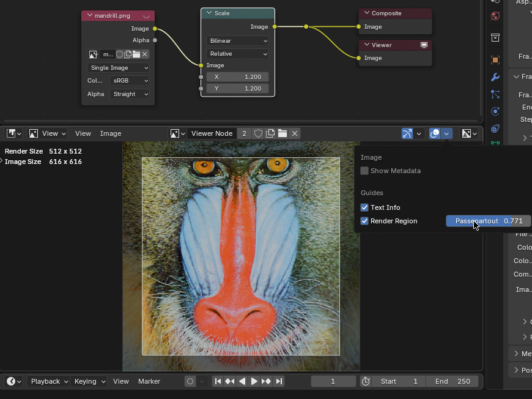Screen dimensions: 532x399
Task: Click the Passepartout slider
Action: [489, 221]
